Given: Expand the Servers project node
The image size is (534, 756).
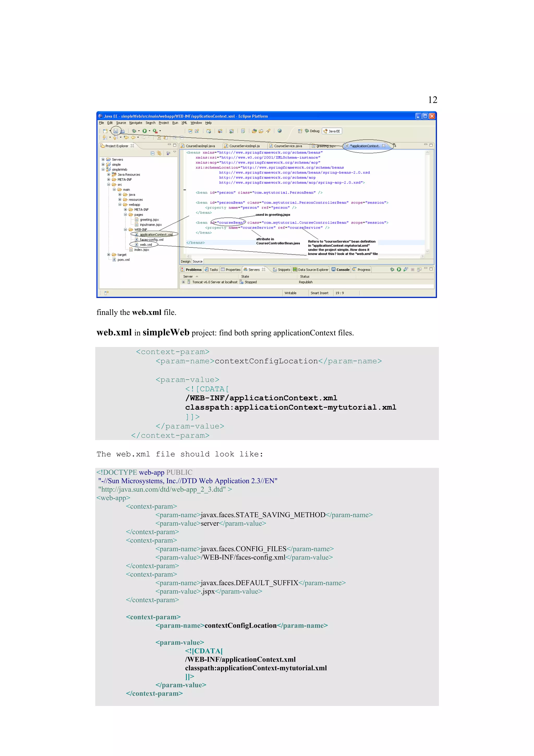Looking at the screenshot, I should (x=103, y=159).
